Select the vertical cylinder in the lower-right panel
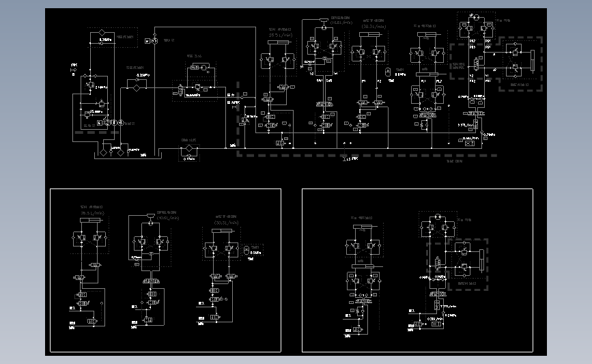The image size is (592, 364). click(481, 260)
